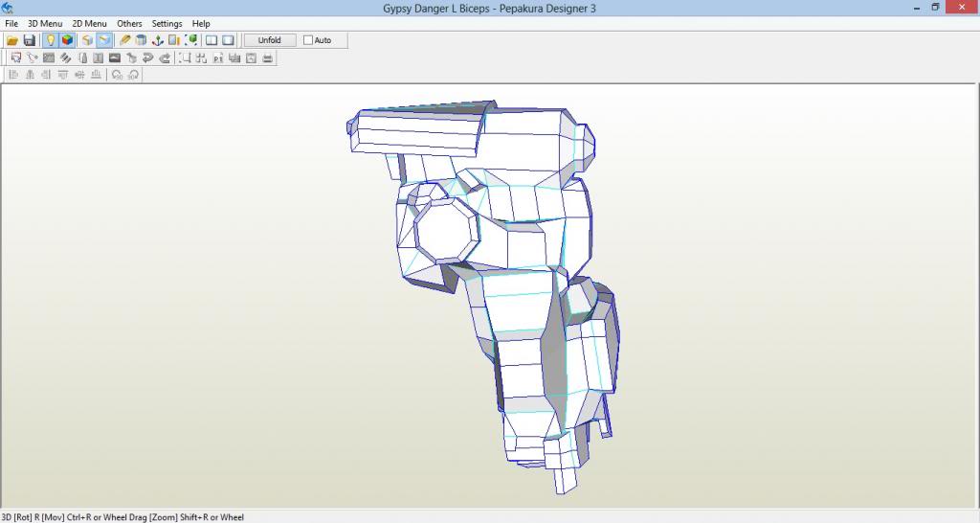The height and width of the screenshot is (523, 980).
Task: Click the align left icon
Action: (13, 75)
